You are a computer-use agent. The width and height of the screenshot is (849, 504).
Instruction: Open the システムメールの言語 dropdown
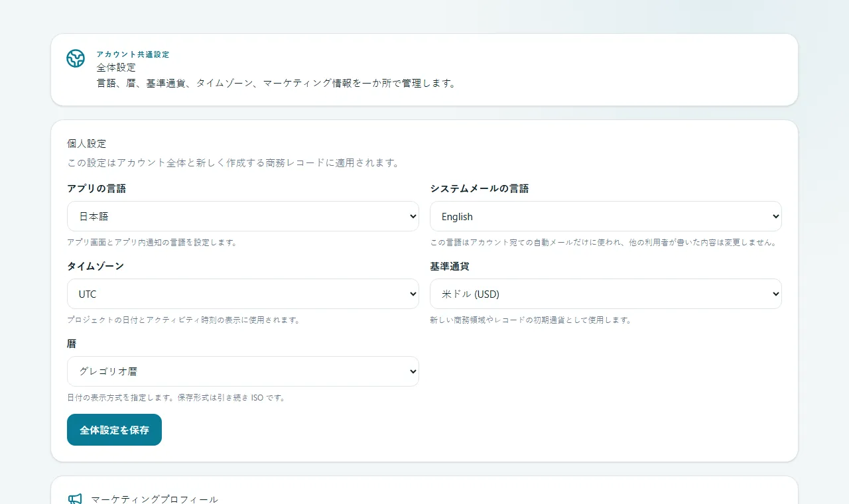click(x=606, y=216)
